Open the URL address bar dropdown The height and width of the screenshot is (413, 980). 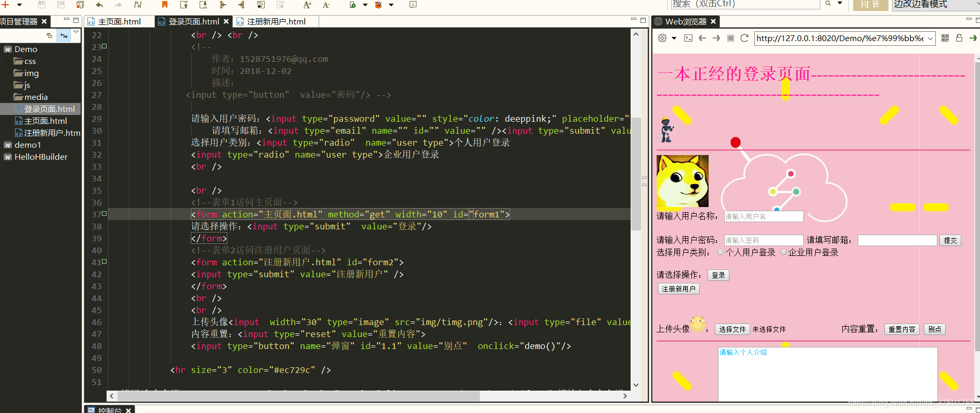click(930, 38)
